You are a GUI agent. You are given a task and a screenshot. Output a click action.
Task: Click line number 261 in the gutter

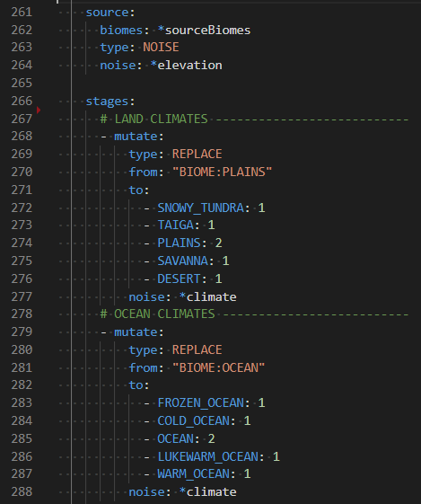pyautogui.click(x=22, y=13)
